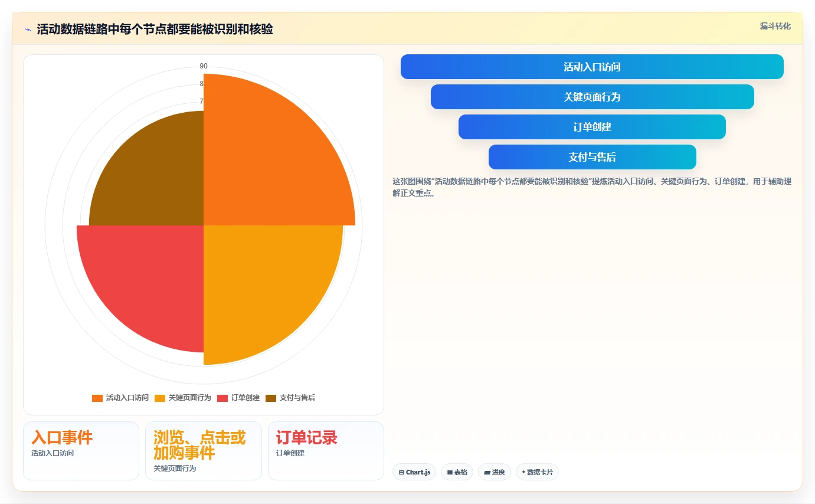This screenshot has width=815, height=504.
Task: Open the 订单记录 data card
Action: tap(326, 451)
